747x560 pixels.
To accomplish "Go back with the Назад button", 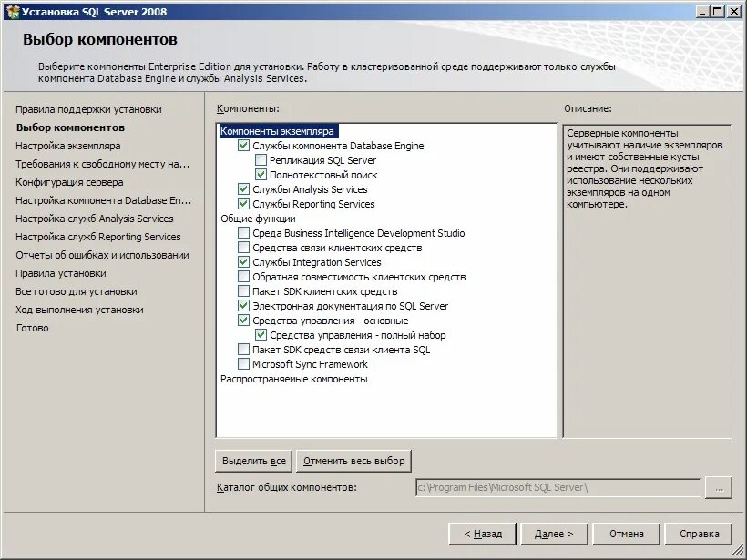I will pyautogui.click(x=482, y=534).
